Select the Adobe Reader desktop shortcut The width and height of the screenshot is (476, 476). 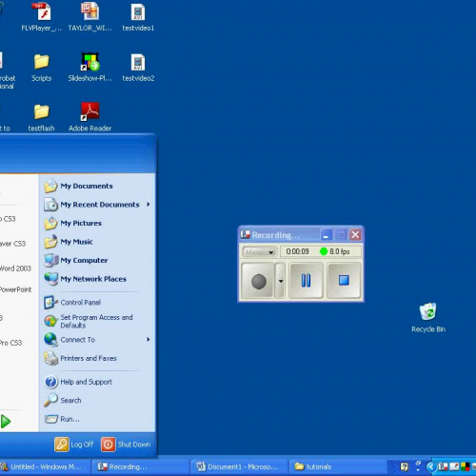[89, 117]
